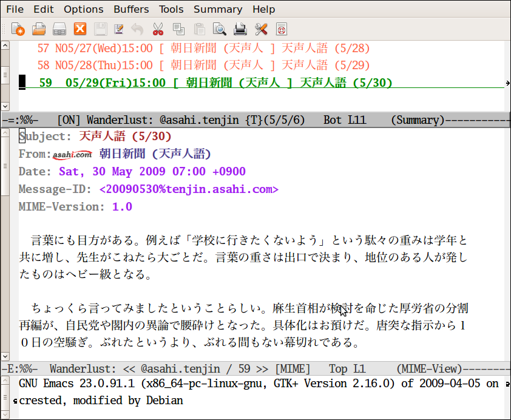Click the summary pane scroll-up arrow

coord(5,46)
